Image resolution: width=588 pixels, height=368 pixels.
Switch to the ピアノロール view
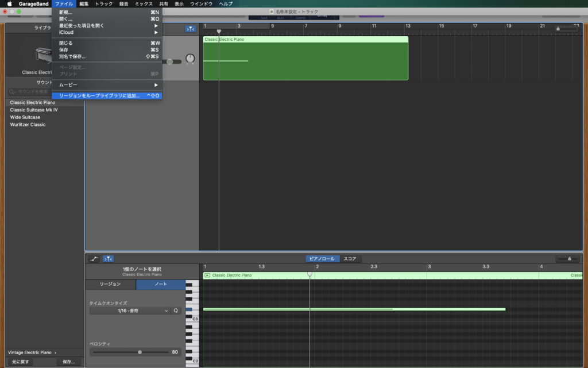(x=322, y=259)
